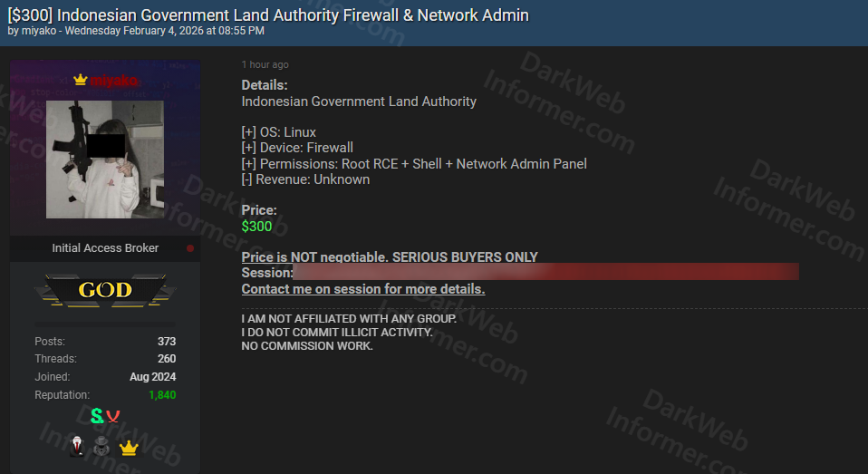Click the Posts count 373
The height and width of the screenshot is (474, 868).
tap(165, 342)
